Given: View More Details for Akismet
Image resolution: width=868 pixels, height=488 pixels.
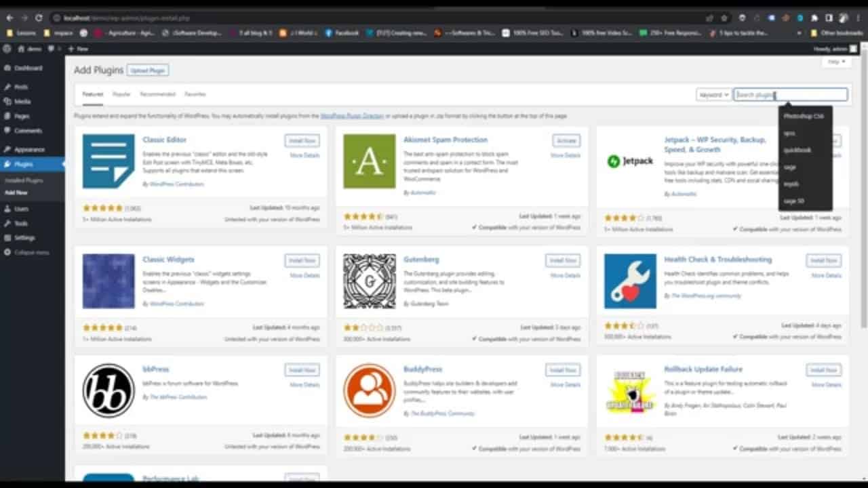Looking at the screenshot, I should tap(566, 156).
